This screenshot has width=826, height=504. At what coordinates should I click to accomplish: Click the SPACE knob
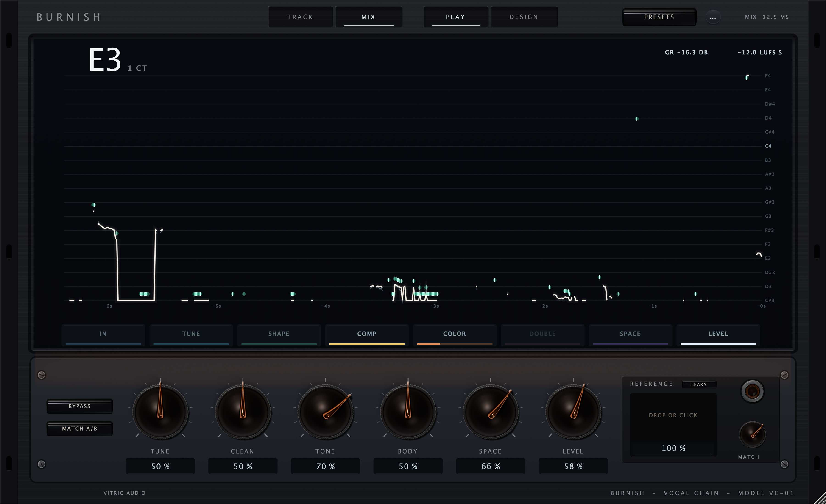point(491,412)
